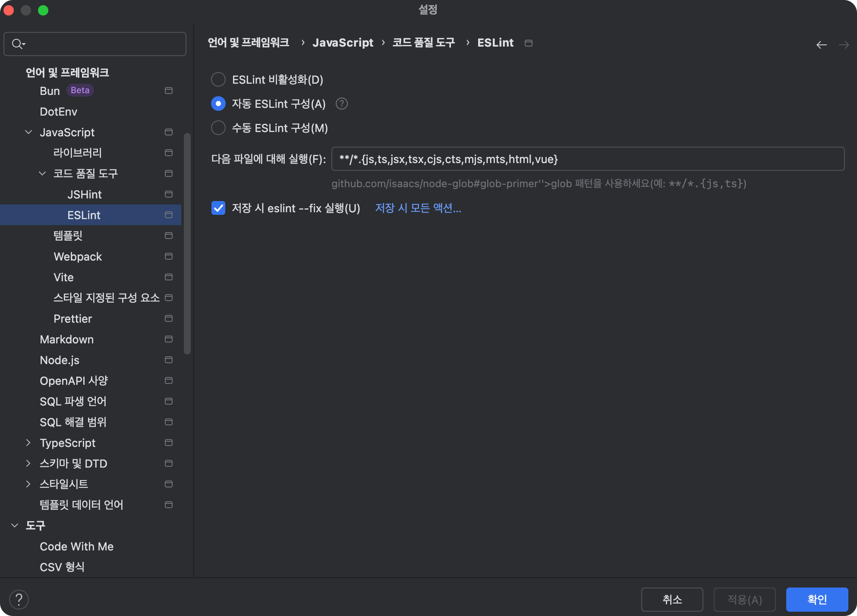Click the 확인 button

tap(816, 599)
